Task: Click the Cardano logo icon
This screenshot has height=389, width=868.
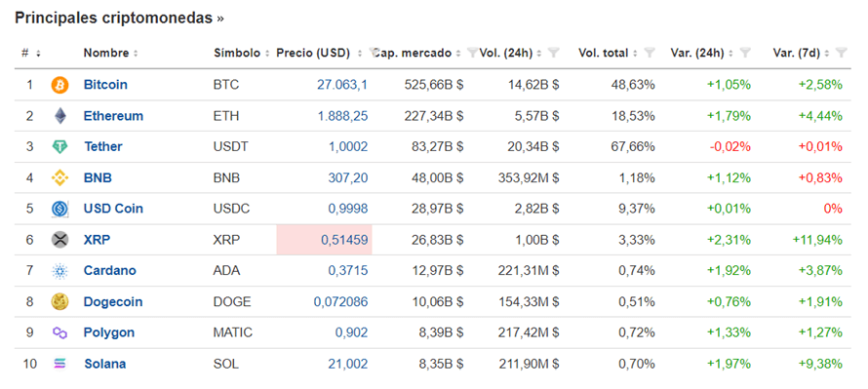Action: pos(59,271)
